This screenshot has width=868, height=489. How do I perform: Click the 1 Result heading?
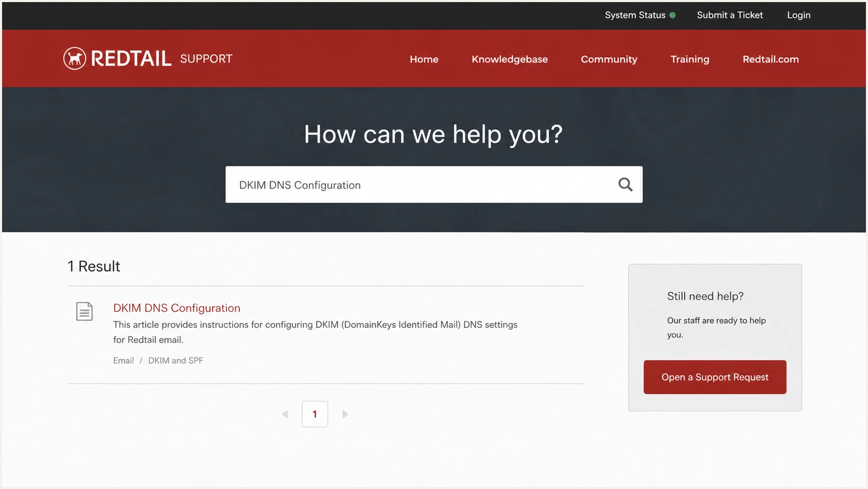pyautogui.click(x=93, y=266)
